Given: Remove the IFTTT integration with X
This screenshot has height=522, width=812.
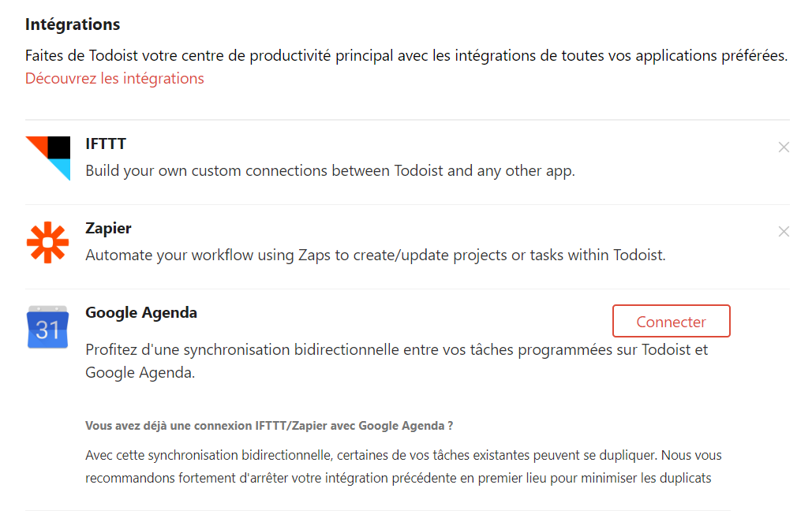Looking at the screenshot, I should coord(784,147).
